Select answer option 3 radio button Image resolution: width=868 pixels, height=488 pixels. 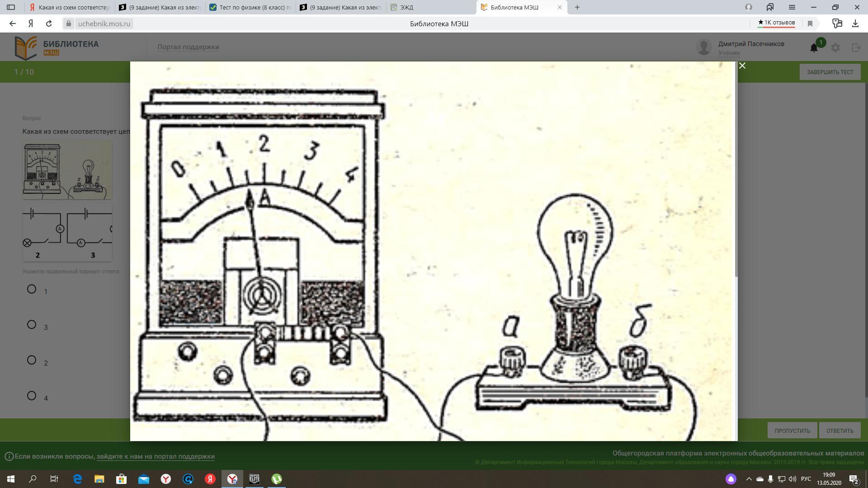[x=32, y=324]
